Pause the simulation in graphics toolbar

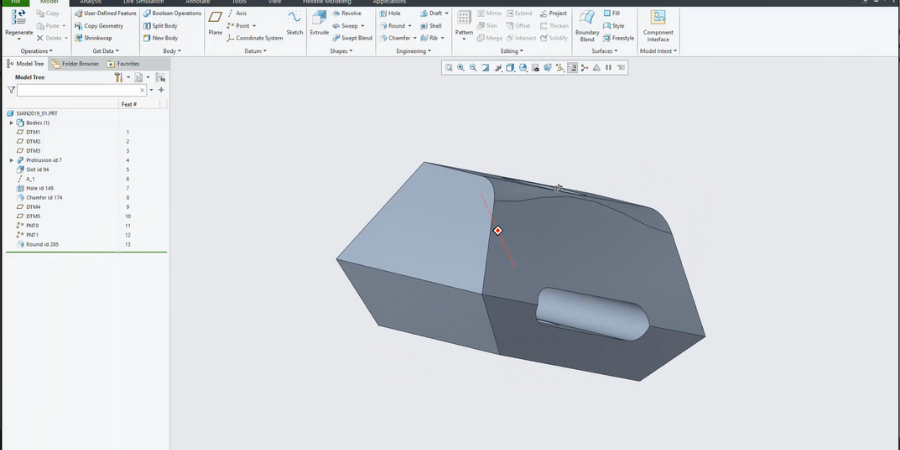pyautogui.click(x=608, y=68)
